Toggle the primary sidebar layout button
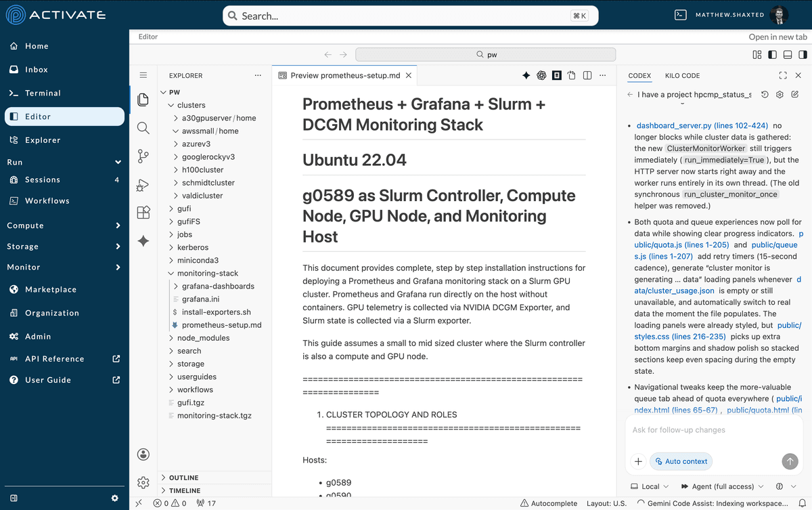 tap(772, 55)
